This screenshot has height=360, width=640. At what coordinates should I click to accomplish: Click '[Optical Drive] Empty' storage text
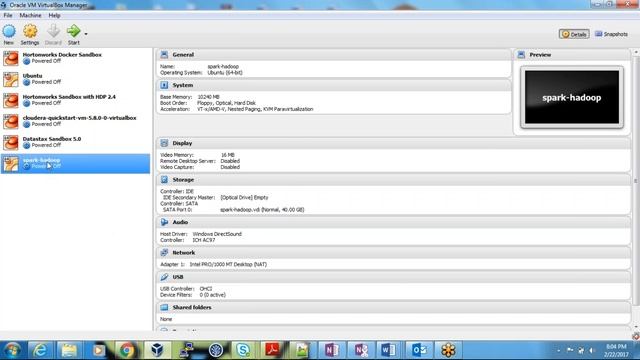tap(244, 198)
